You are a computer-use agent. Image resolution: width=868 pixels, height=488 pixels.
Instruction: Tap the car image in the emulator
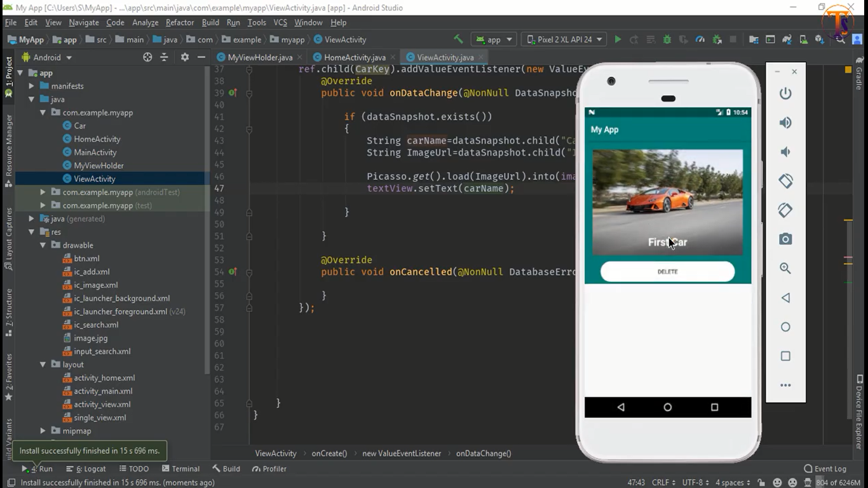[x=667, y=202]
